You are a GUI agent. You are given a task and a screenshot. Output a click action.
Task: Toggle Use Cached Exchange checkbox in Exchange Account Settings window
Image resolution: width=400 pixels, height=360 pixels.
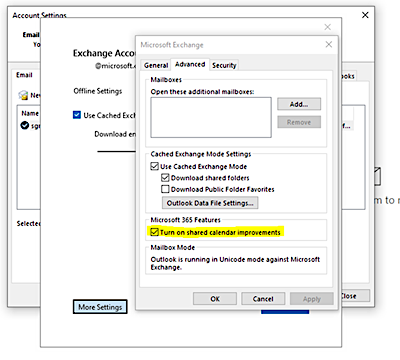coord(77,115)
